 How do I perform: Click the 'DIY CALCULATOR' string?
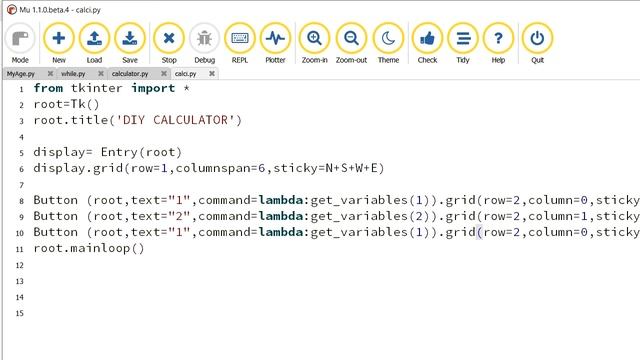click(x=176, y=120)
